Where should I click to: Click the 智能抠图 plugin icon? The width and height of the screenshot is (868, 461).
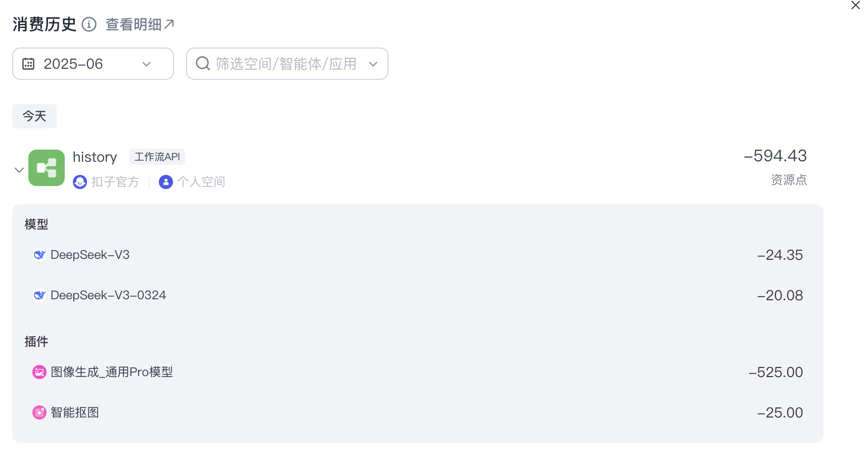click(39, 412)
